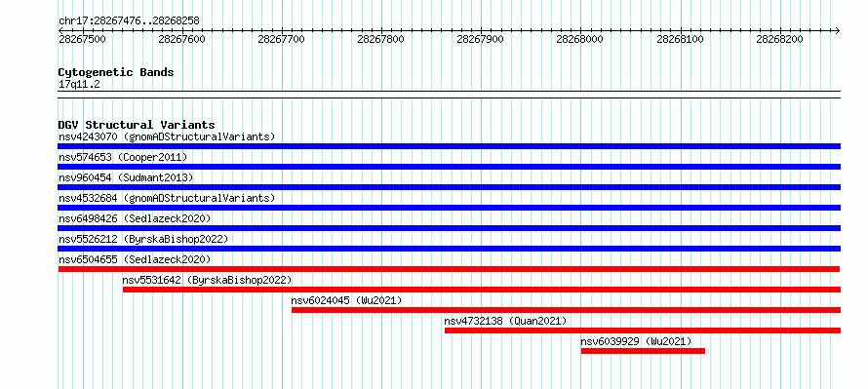Select the nsv4532684 gnomADStructuralVariants label
The height and width of the screenshot is (389, 868).
[x=167, y=198]
